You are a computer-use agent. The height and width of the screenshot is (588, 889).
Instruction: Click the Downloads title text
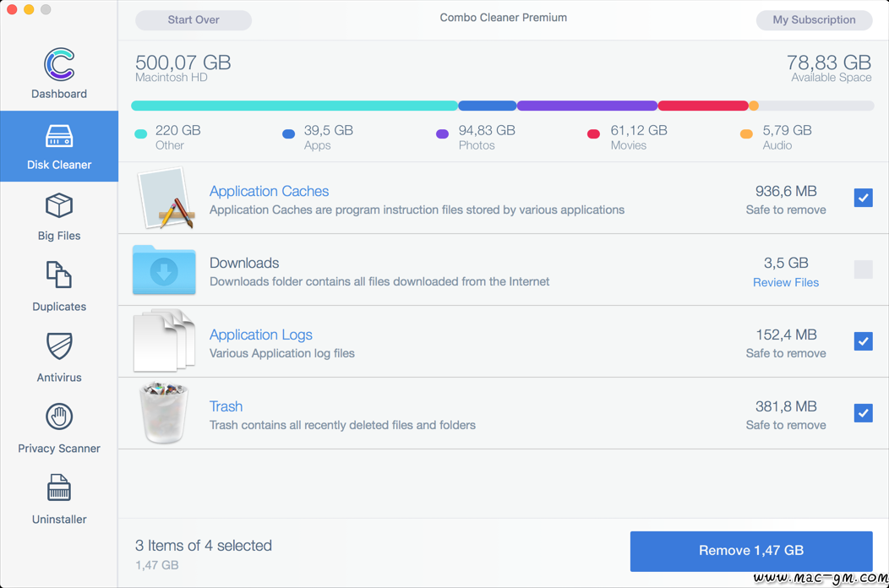click(x=244, y=263)
